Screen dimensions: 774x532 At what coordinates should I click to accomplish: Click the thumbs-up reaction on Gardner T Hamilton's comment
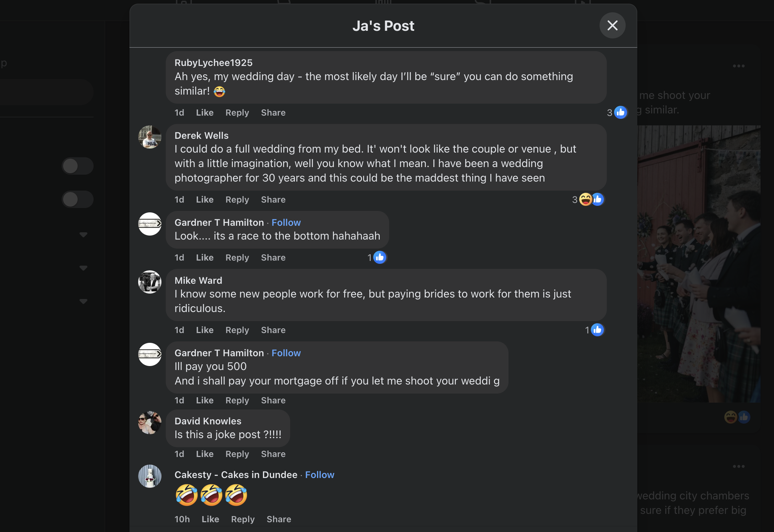tap(379, 257)
